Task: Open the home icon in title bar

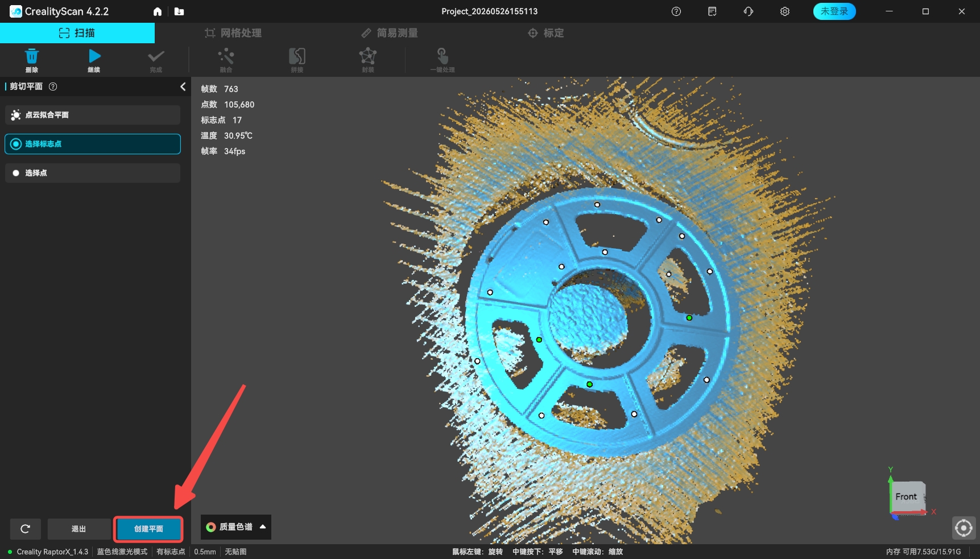Action: tap(158, 11)
